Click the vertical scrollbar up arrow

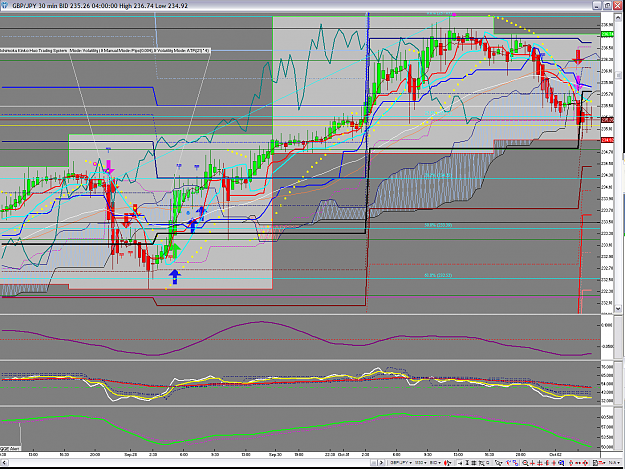619,17
